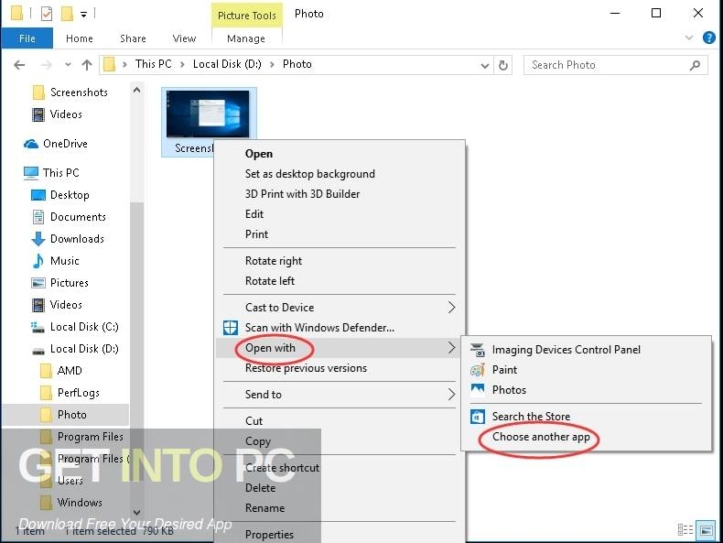Open Local Disk (C:) in navigation pane
Screen dimensions: 723x543
[75, 327]
